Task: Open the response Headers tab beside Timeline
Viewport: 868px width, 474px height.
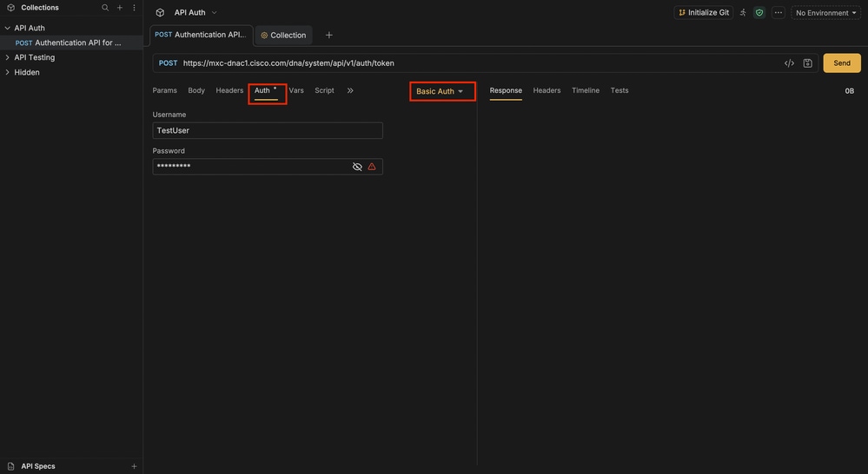Action: (547, 90)
